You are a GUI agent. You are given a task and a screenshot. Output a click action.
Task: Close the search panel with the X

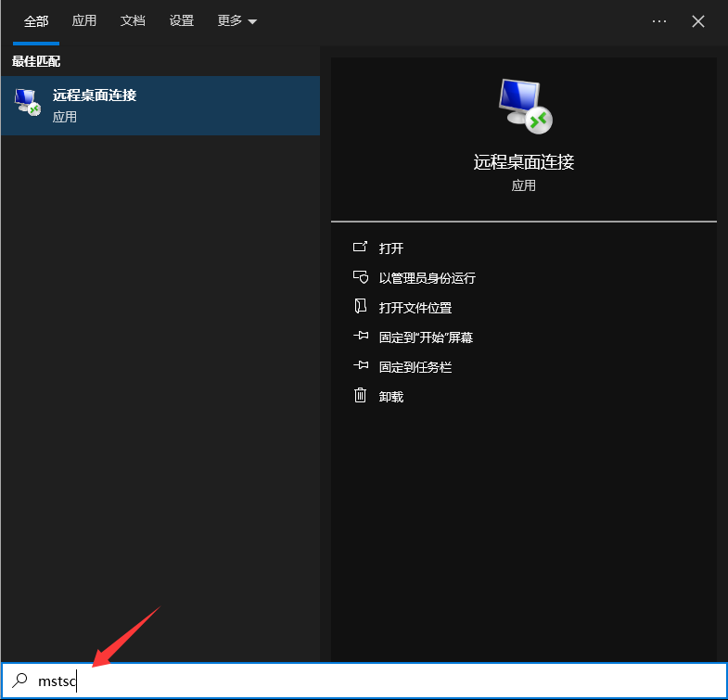(x=698, y=21)
